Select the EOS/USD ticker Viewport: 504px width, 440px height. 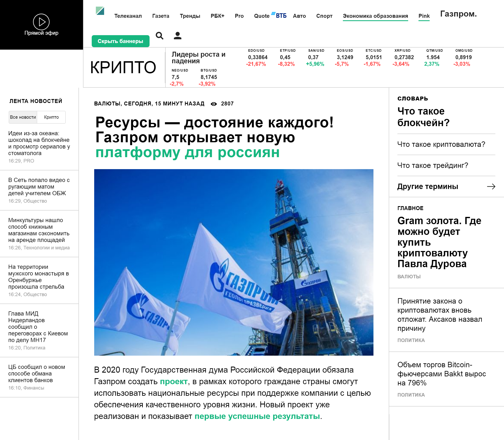[344, 57]
